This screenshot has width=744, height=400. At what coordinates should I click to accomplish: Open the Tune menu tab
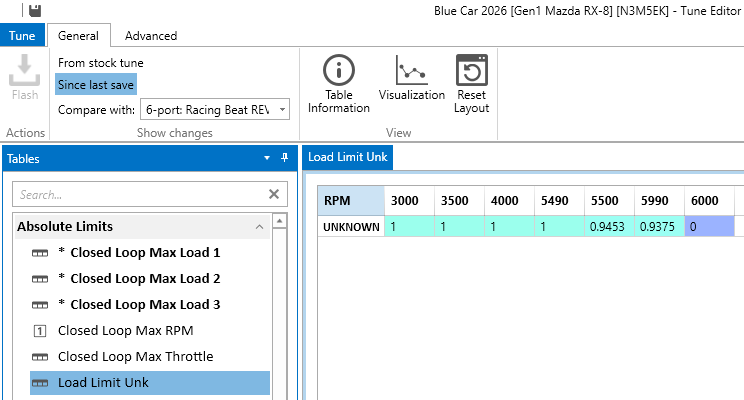point(22,36)
